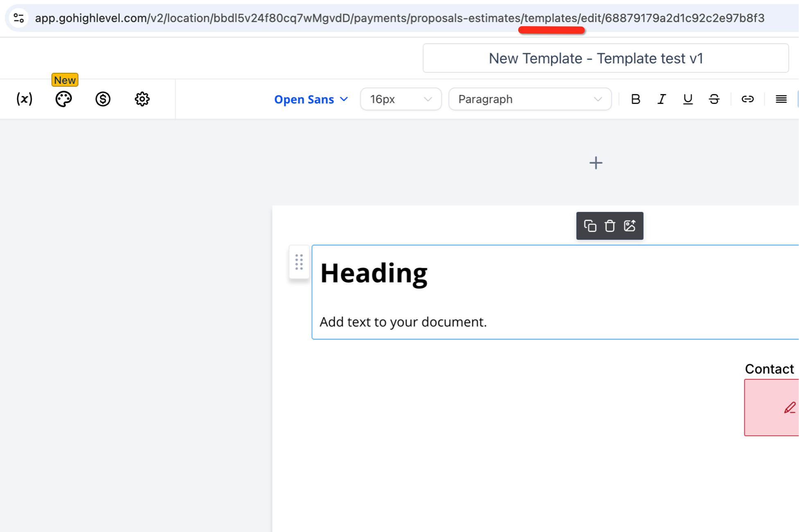Open the dollar payment settings icon
Viewport: 799px width, 532px height.
tap(103, 99)
